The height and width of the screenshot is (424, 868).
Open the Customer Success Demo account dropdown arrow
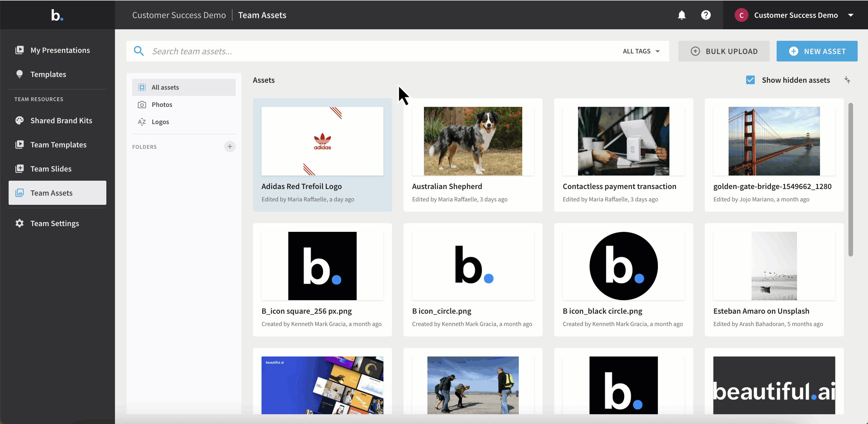[850, 15]
